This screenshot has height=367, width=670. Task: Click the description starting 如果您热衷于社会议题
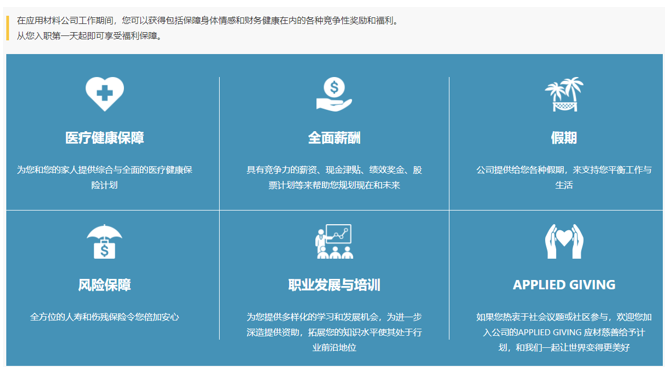point(564,332)
